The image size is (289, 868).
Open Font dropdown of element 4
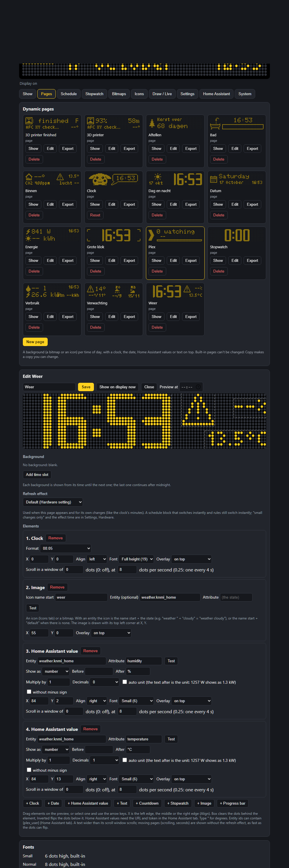click(x=136, y=779)
